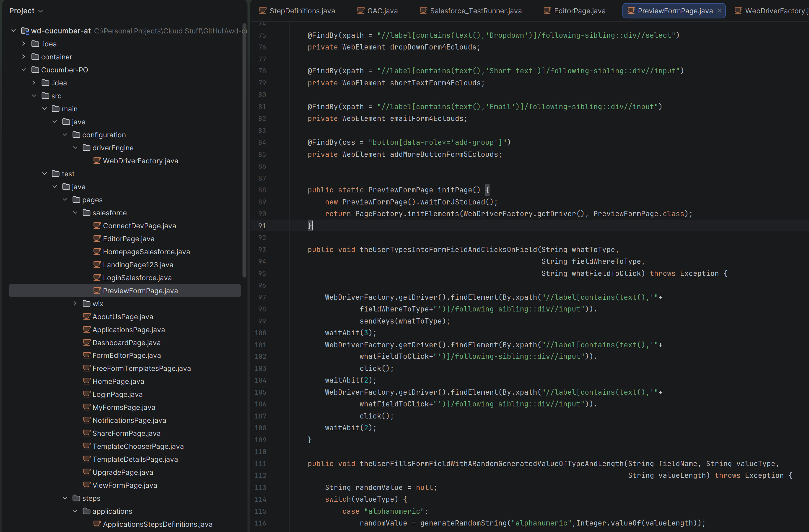The height and width of the screenshot is (532, 809).
Task: Switch to the StepDefinitions.java tab
Action: 297,11
